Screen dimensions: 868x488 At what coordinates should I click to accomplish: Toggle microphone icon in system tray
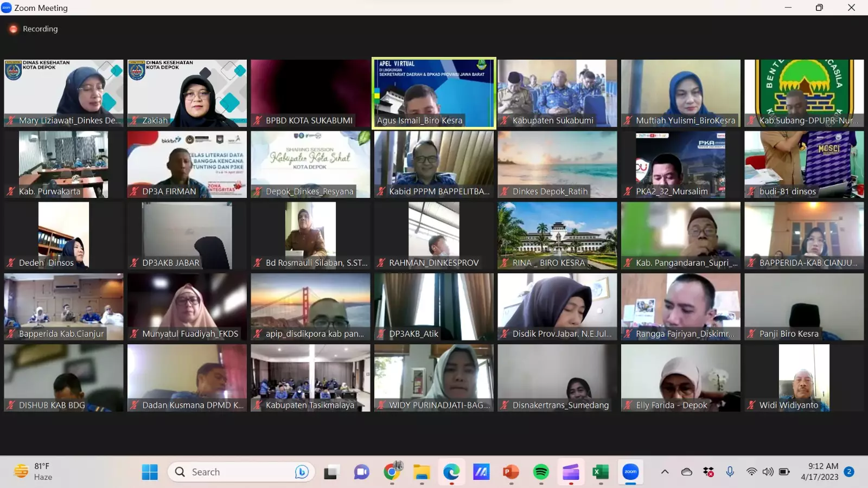click(730, 472)
